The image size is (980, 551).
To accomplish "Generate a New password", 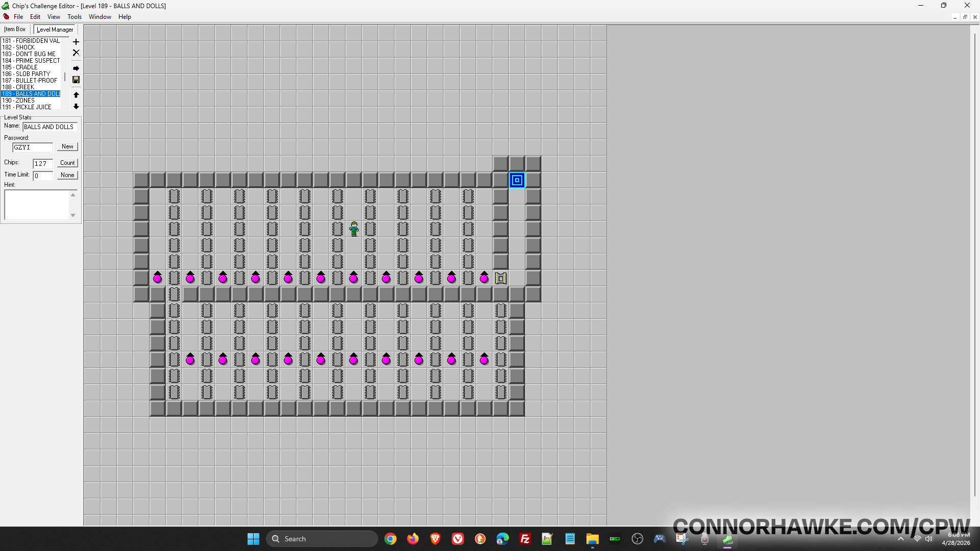I will point(67,146).
